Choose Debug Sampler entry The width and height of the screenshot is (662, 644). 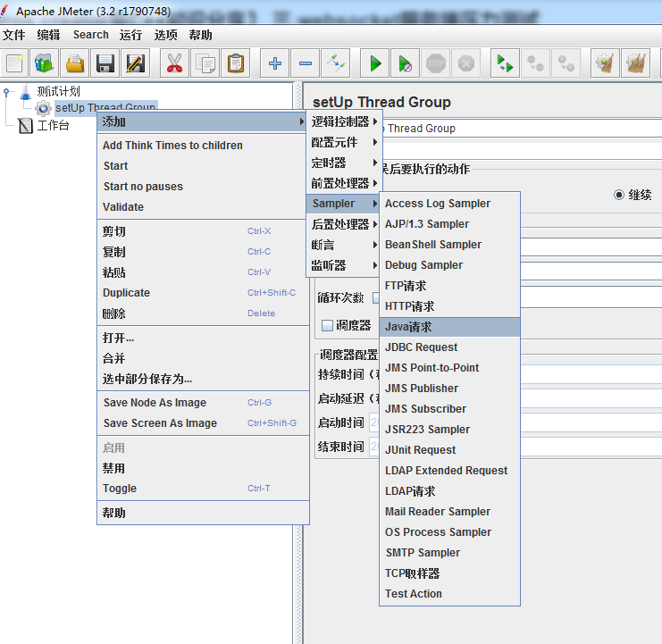point(449,265)
